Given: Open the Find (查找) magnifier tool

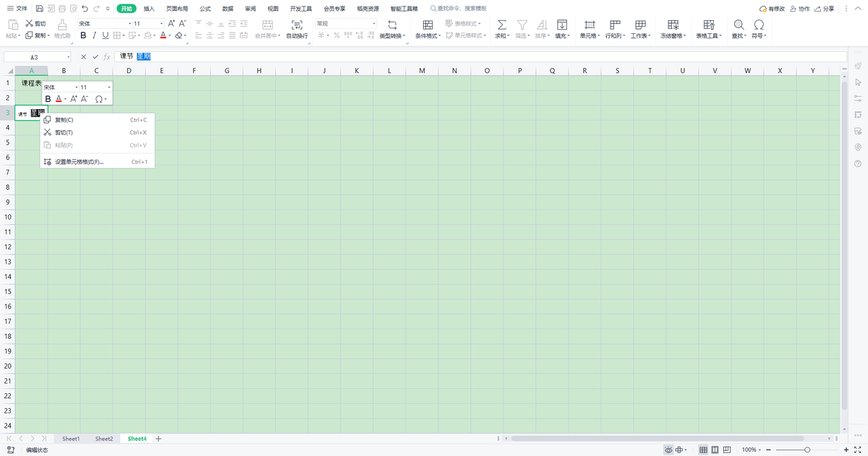Looking at the screenshot, I should (739, 25).
